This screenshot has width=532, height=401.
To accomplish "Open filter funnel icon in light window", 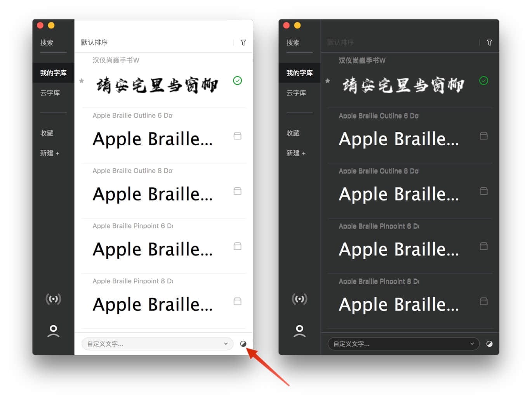I will 243,43.
